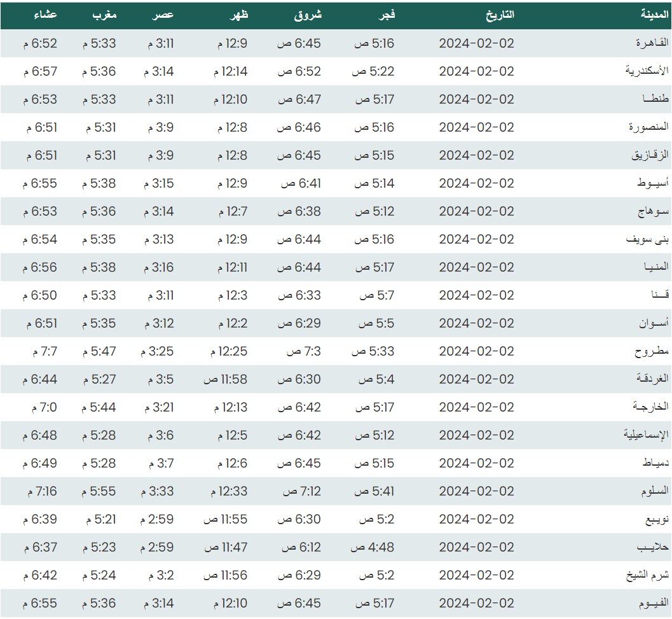
Task: Select the Fajr time for قنا (5:7)
Action: tap(377, 295)
